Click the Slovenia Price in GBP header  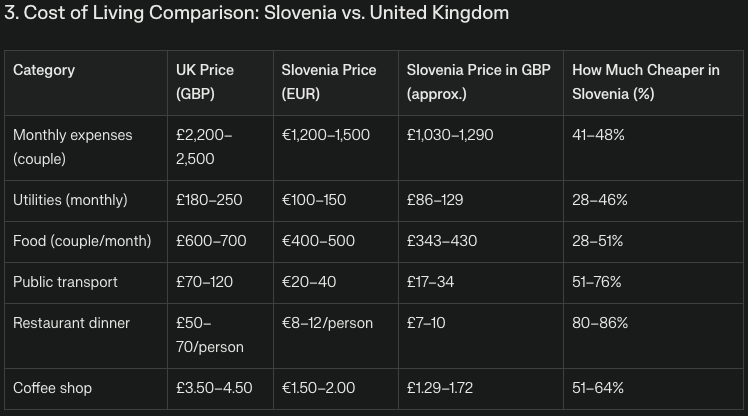coord(478,82)
